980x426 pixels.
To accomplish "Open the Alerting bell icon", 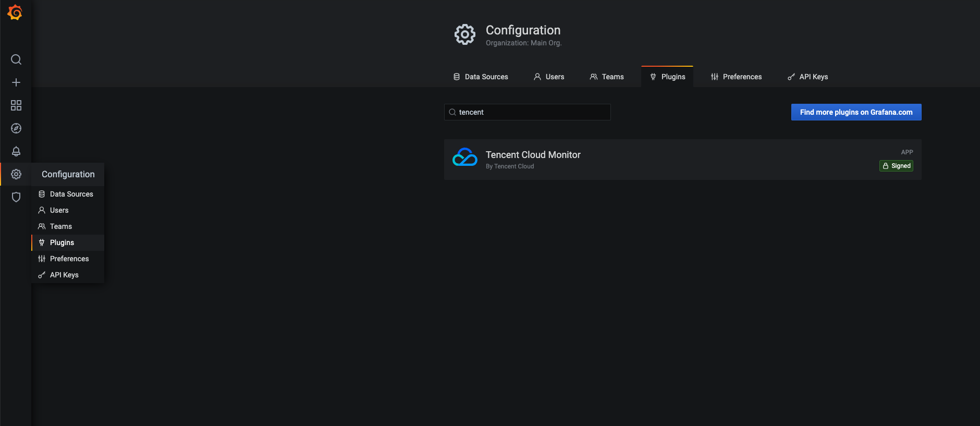I will pos(16,151).
